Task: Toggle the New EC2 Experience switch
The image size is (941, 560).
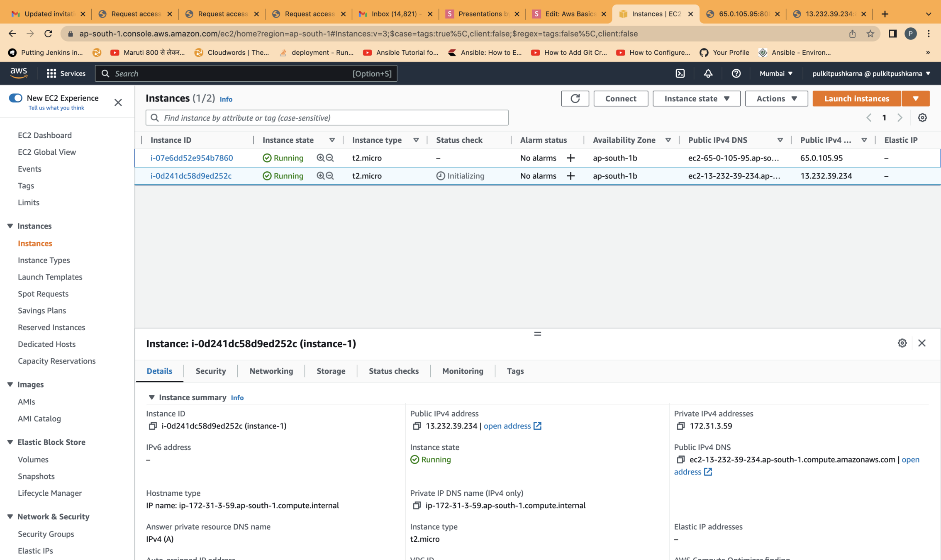Action: [16, 98]
